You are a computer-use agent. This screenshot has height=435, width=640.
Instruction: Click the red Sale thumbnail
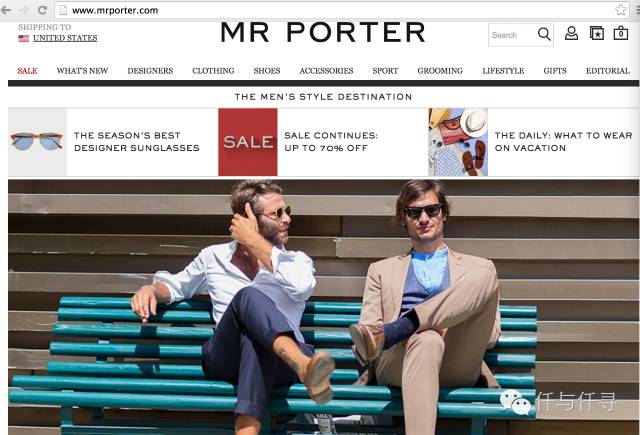[248, 142]
